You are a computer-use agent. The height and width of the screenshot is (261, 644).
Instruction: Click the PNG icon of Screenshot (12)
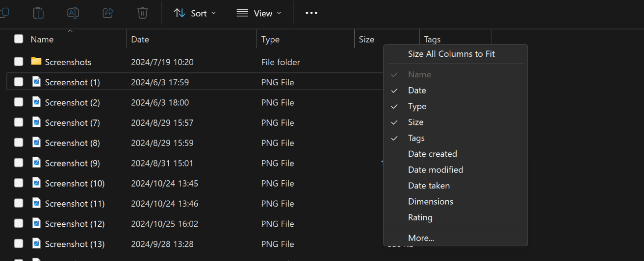[x=36, y=223]
